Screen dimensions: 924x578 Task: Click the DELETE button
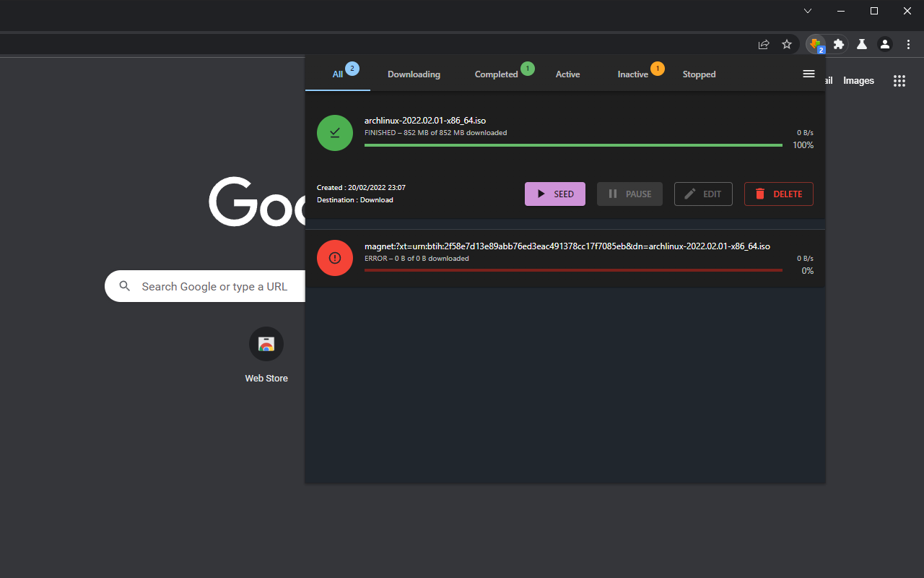pos(779,194)
